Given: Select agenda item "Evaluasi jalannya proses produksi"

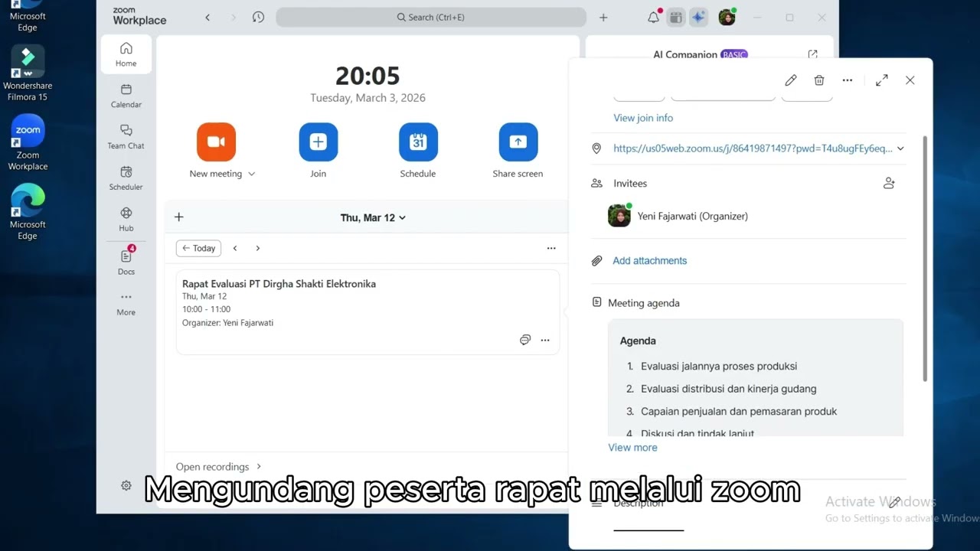Looking at the screenshot, I should click(719, 366).
